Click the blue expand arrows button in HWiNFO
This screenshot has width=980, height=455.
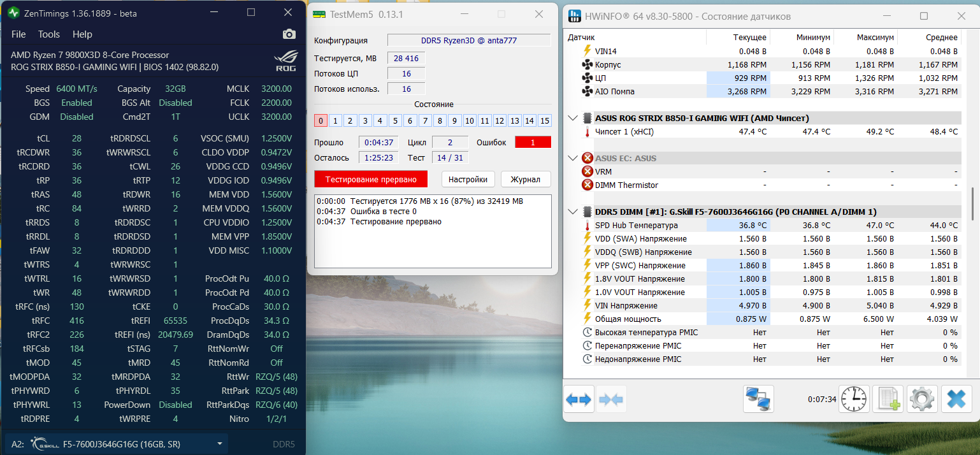(579, 399)
